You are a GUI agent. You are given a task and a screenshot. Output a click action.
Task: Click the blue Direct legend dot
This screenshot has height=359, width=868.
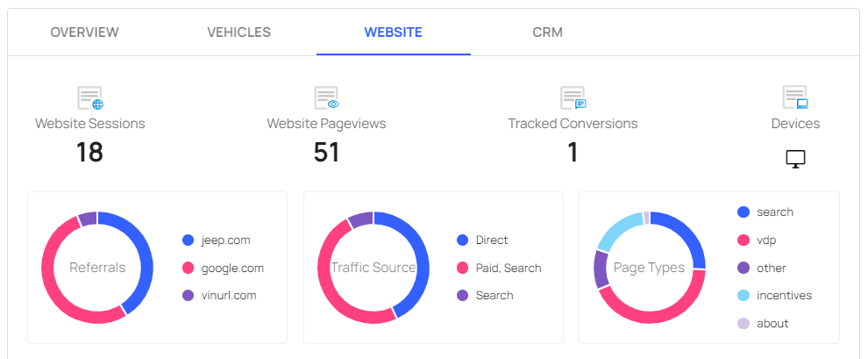tap(463, 240)
